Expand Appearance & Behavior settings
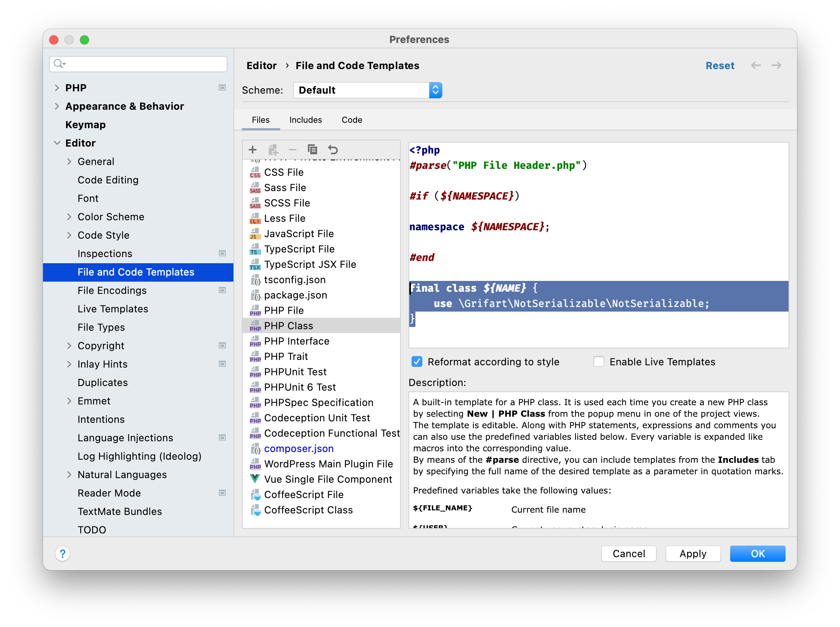 [x=57, y=106]
